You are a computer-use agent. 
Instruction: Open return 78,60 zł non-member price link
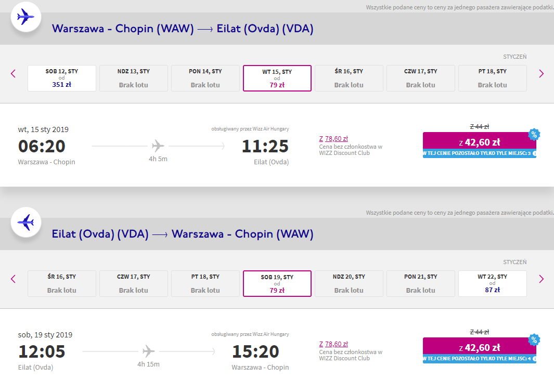point(333,344)
